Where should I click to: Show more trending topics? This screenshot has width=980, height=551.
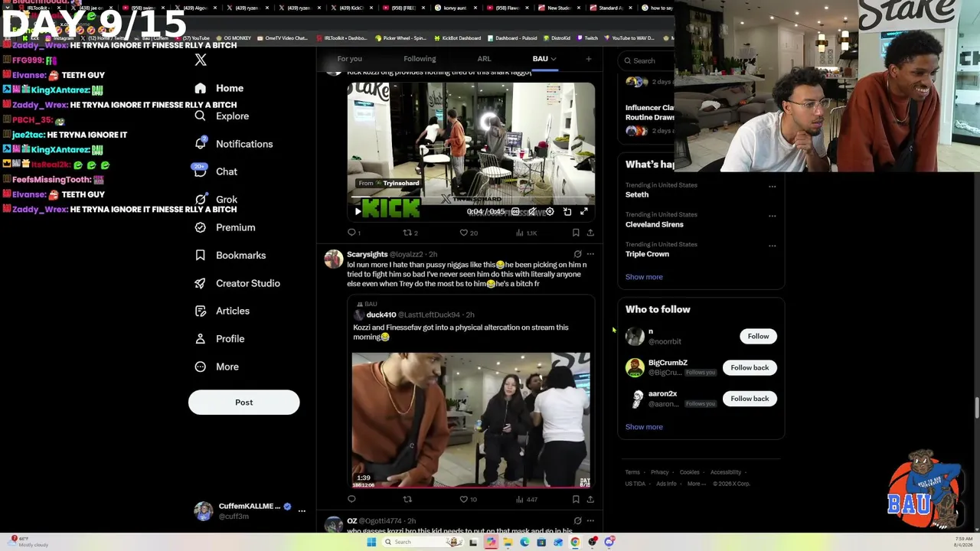coord(644,277)
